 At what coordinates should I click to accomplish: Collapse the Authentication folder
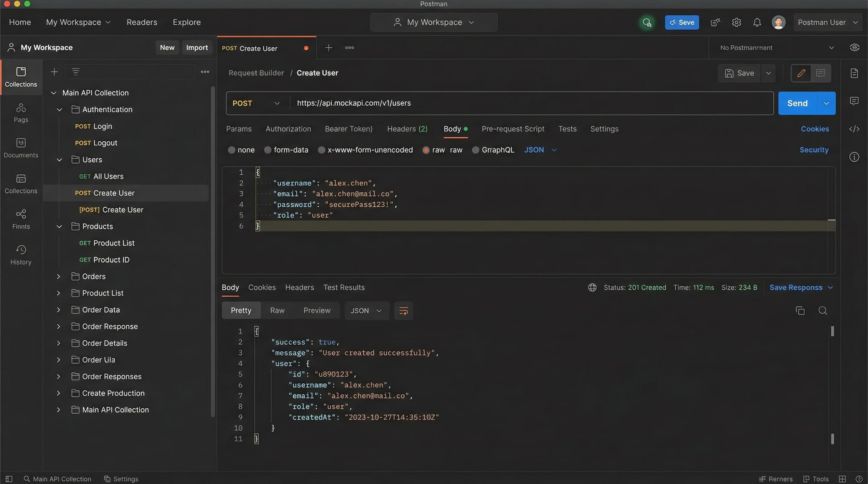click(59, 109)
